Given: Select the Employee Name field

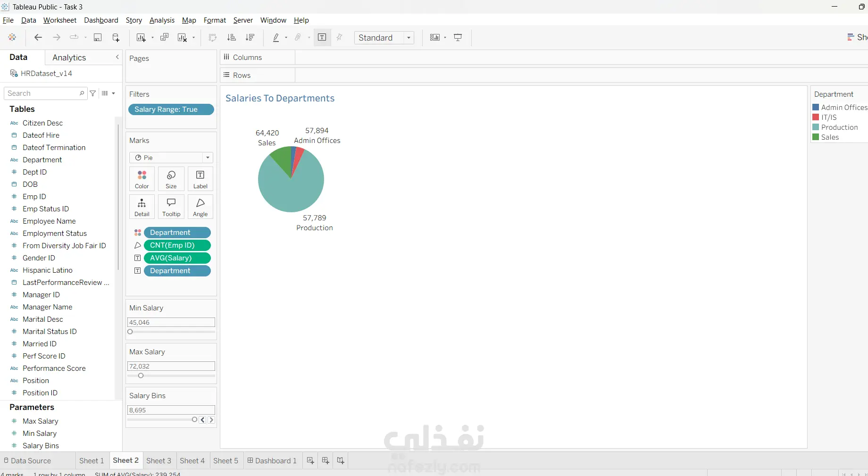Looking at the screenshot, I should pyautogui.click(x=49, y=221).
